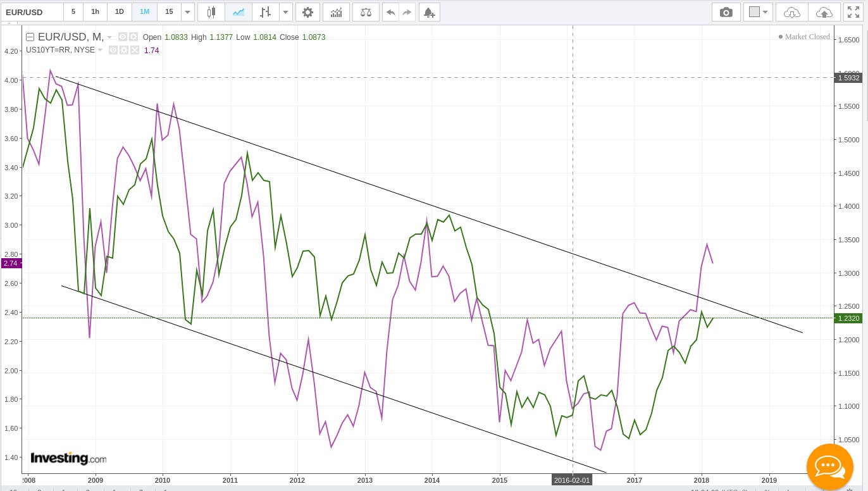
Task: Click the US10YT value 1.74
Action: click(x=151, y=50)
